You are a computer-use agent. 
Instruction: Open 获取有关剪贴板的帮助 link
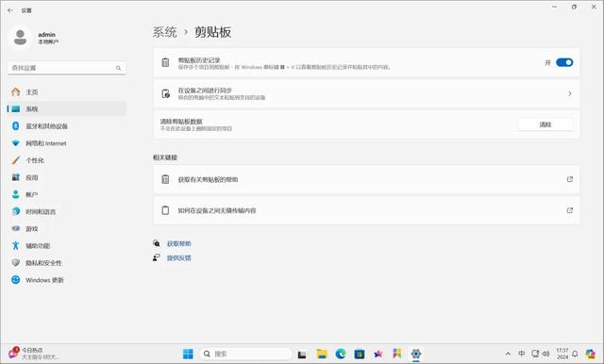click(366, 179)
